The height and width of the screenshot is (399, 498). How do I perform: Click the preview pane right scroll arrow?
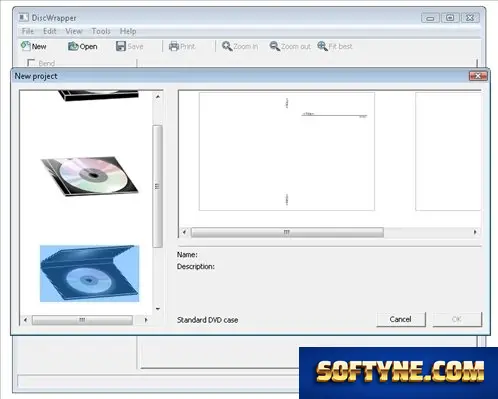point(475,232)
